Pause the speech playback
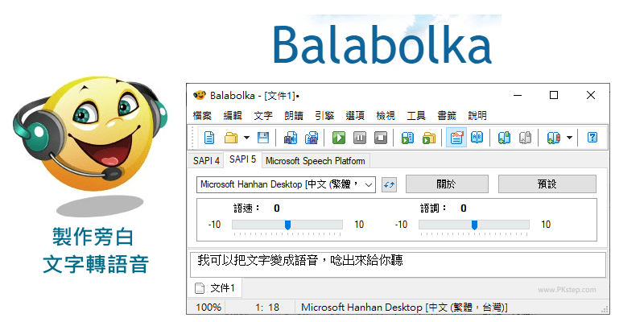This screenshot has width=644, height=322. point(360,137)
